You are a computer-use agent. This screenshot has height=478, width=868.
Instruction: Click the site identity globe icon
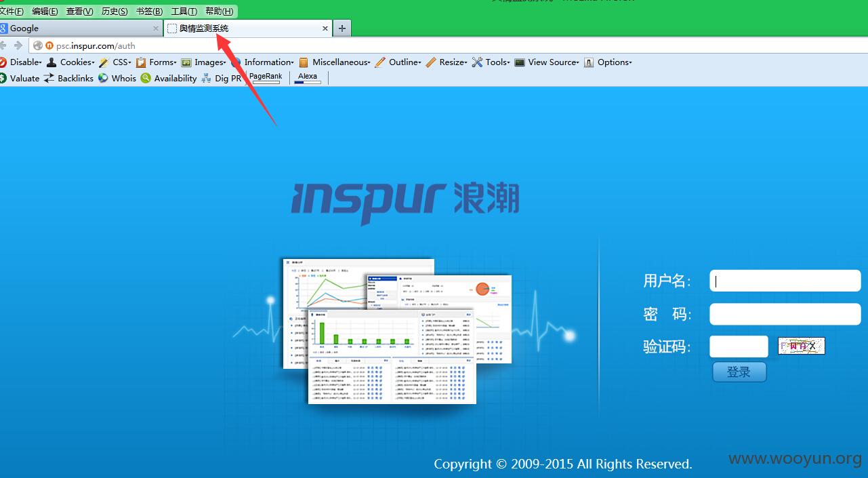[x=38, y=45]
